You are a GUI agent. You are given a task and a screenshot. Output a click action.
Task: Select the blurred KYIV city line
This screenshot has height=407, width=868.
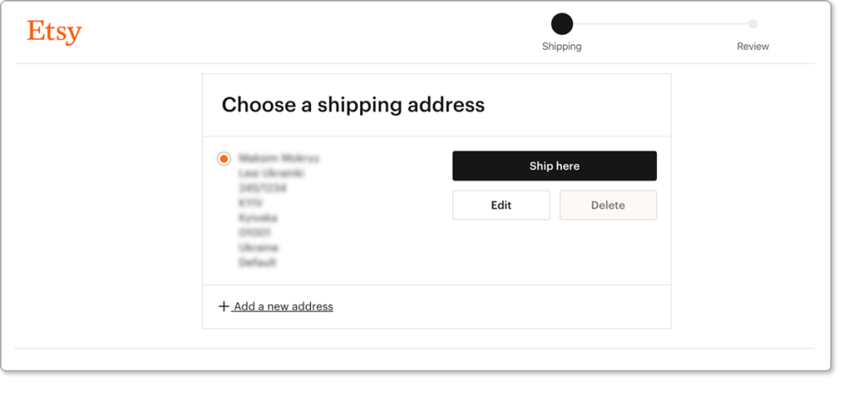tap(250, 203)
